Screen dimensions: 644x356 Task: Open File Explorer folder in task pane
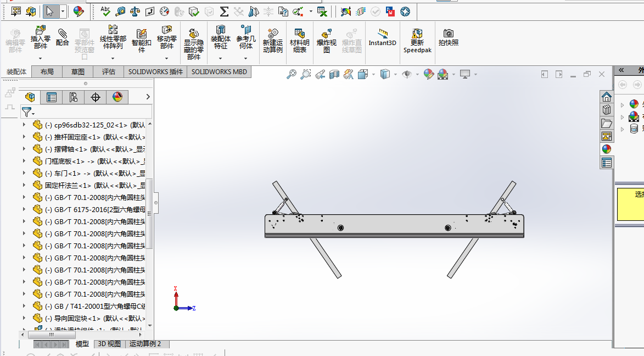click(x=606, y=123)
